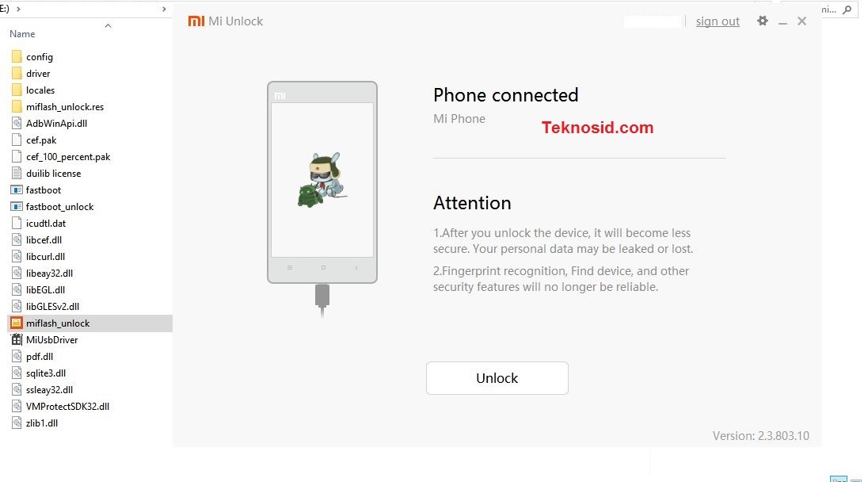868x482 pixels.
Task: Select the miflash_unlock application icon
Action: (x=17, y=323)
